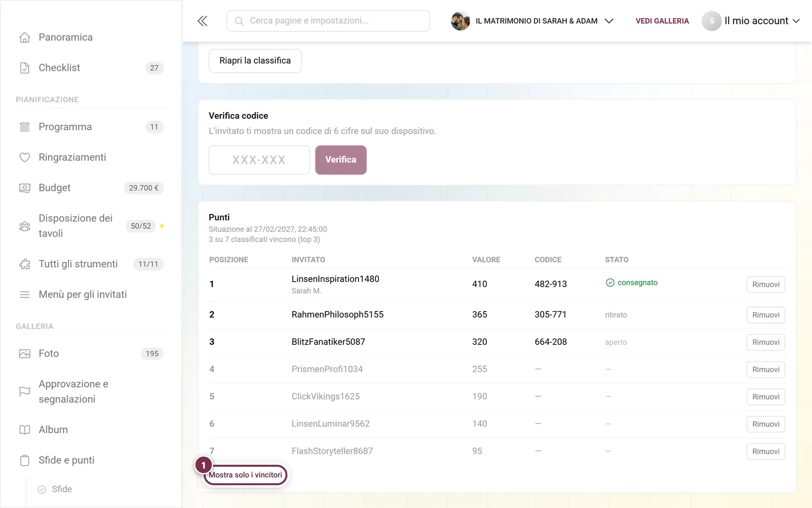Click the consegnato status check icon
812x508 pixels.
point(610,283)
